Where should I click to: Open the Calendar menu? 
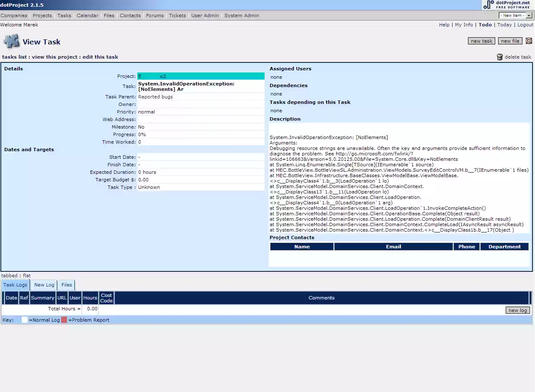coord(87,15)
